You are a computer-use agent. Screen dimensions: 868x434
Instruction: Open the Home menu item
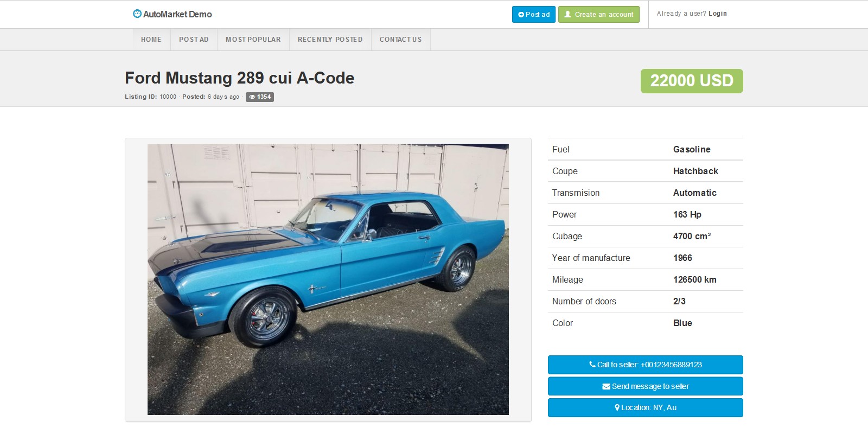click(151, 40)
